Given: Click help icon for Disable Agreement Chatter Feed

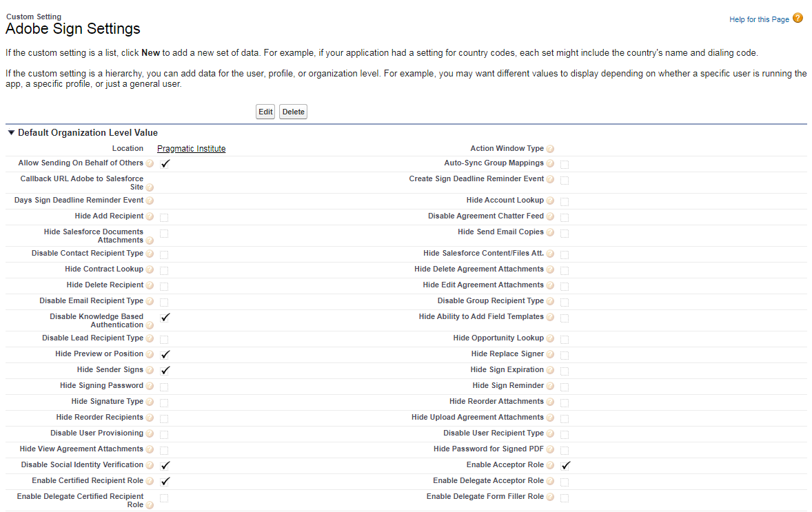Looking at the screenshot, I should (x=550, y=216).
